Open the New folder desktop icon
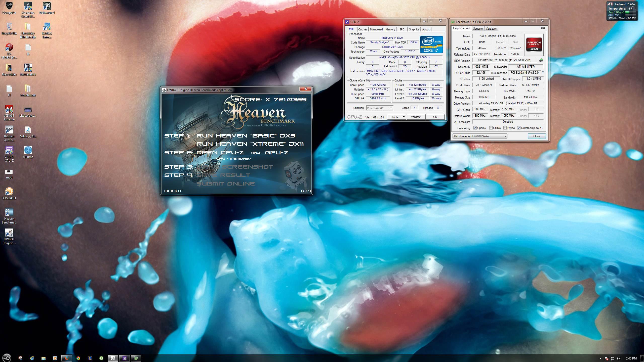Image resolution: width=644 pixels, height=362 pixels. coord(9,70)
